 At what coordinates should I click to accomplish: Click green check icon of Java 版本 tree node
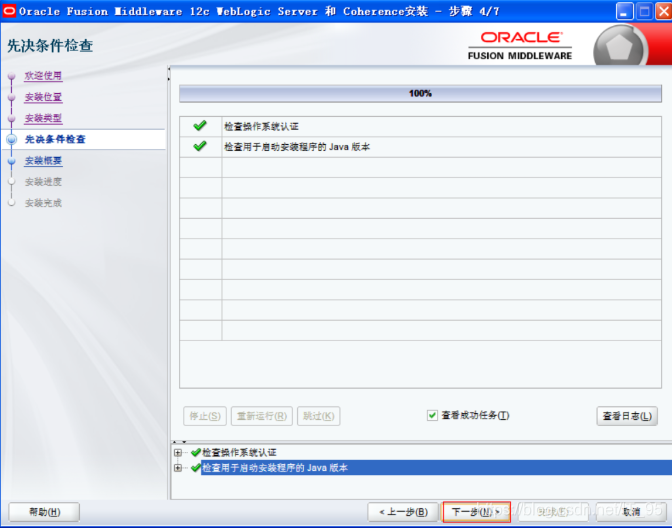click(196, 468)
